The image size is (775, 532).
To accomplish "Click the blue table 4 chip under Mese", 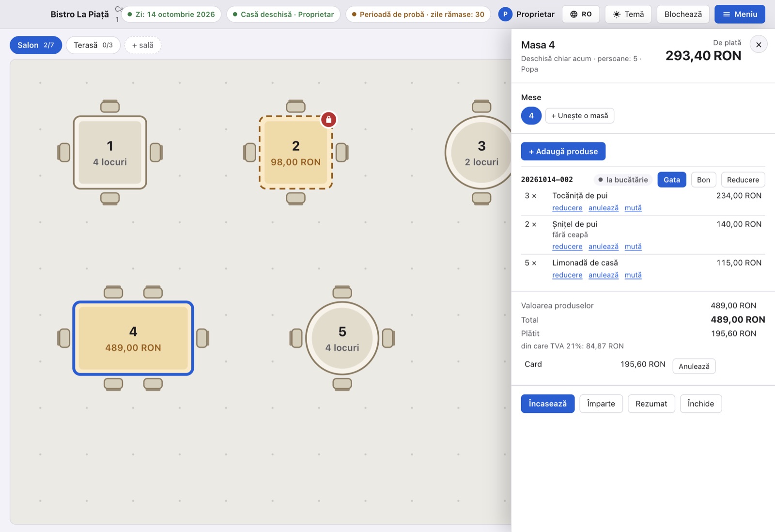I will pos(531,116).
